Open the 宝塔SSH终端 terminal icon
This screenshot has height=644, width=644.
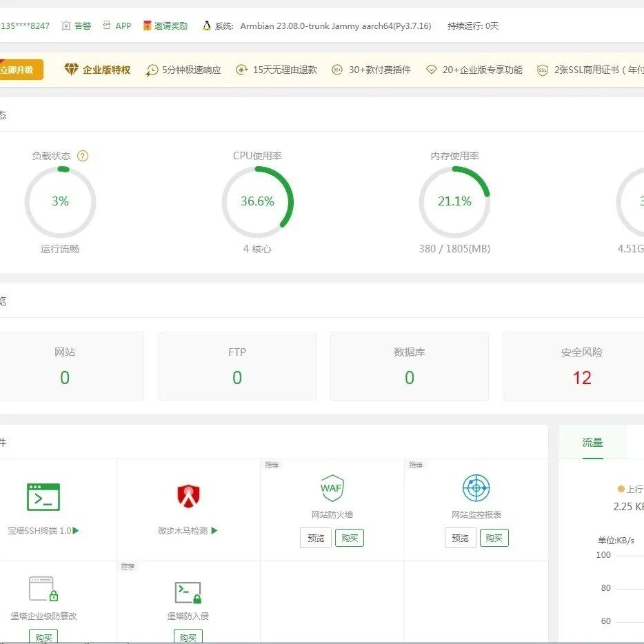pyautogui.click(x=43, y=496)
